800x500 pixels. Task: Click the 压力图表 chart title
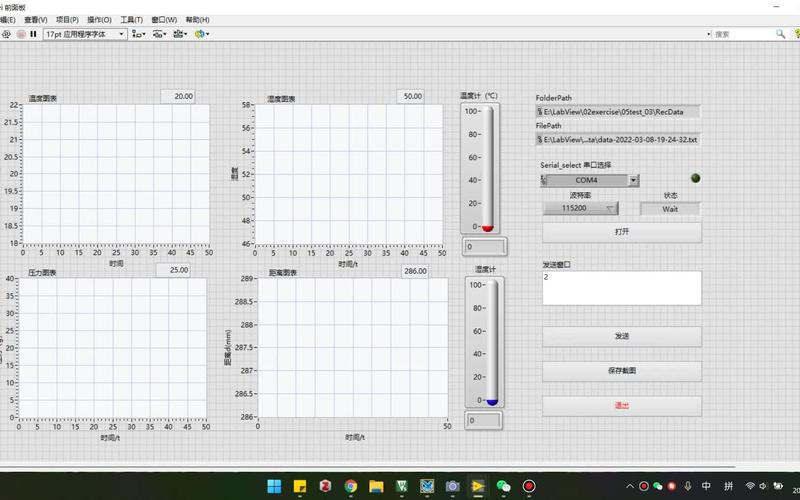pyautogui.click(x=42, y=273)
